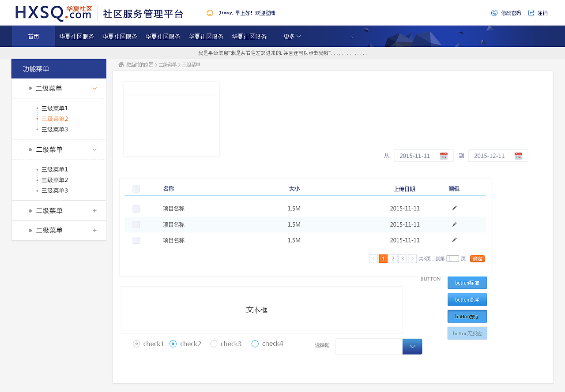
Task: Click the page number input field
Action: (452, 258)
